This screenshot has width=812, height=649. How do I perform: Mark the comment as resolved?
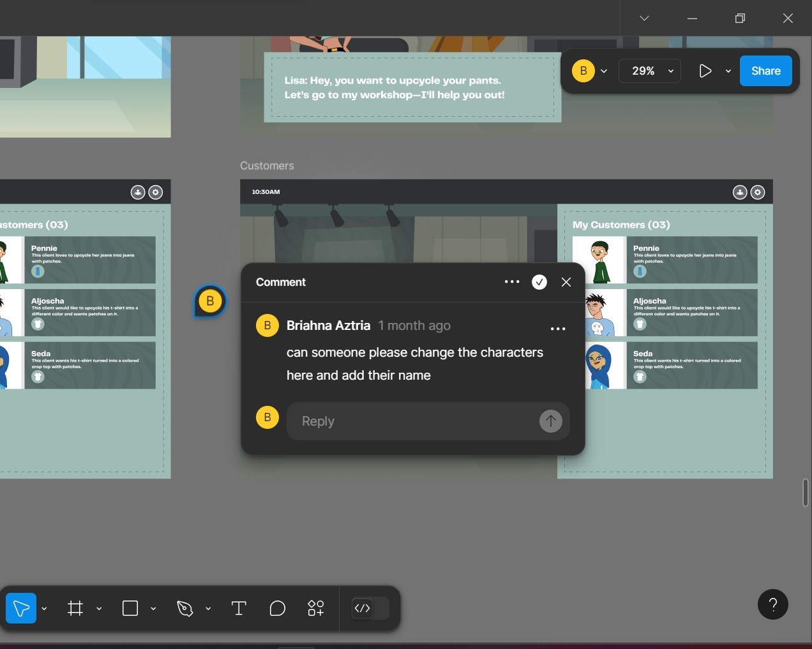(x=539, y=282)
